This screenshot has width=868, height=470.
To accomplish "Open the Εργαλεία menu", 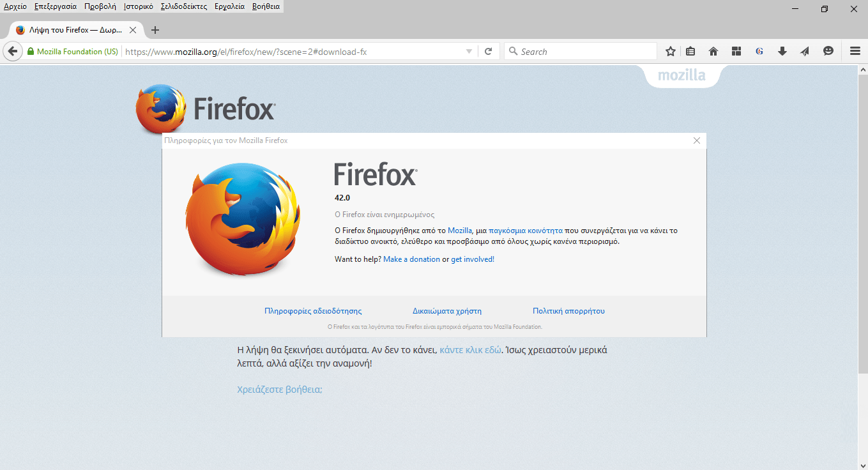I will point(229,6).
